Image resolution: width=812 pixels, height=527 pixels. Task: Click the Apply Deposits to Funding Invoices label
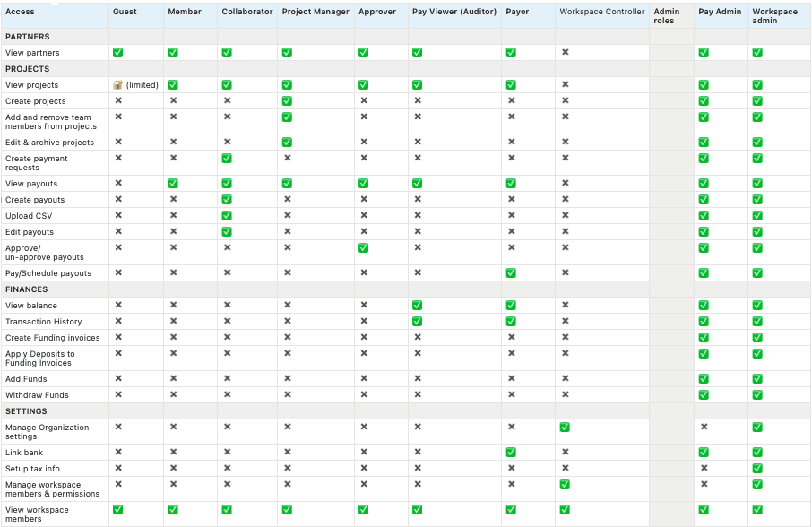tap(39, 359)
